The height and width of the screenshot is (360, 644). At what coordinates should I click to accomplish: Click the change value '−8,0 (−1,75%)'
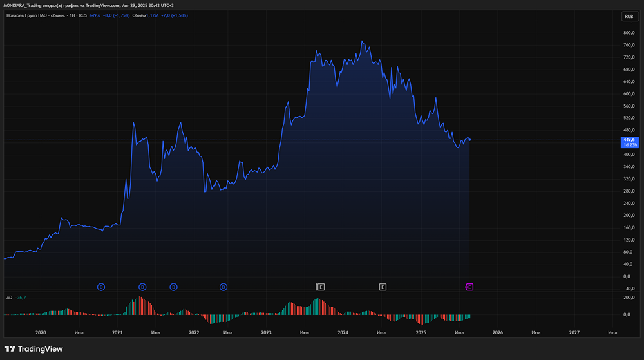(116, 15)
